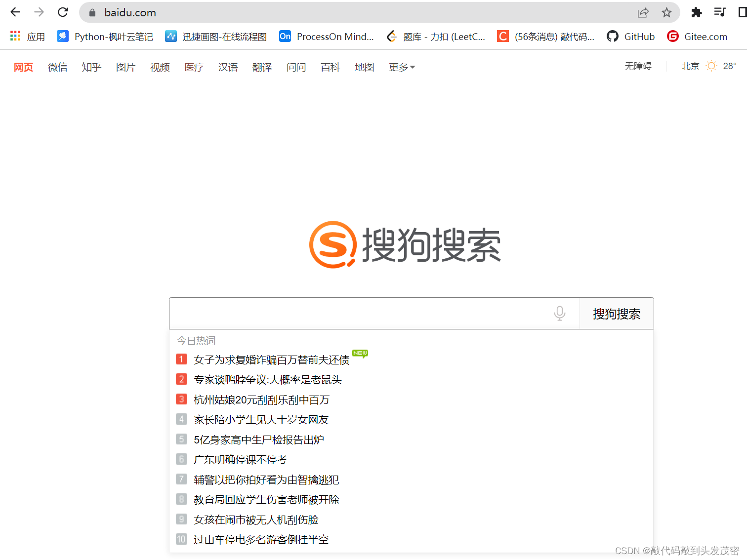Click the red rank 1 badge
Viewport: 747px width, 560px height.
tap(181, 359)
